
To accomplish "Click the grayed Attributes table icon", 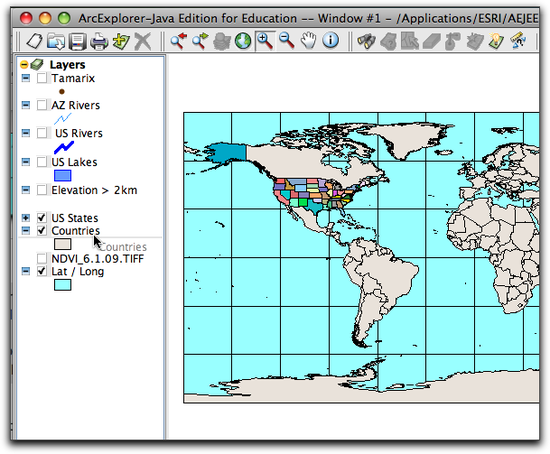I will pyautogui.click(x=475, y=41).
